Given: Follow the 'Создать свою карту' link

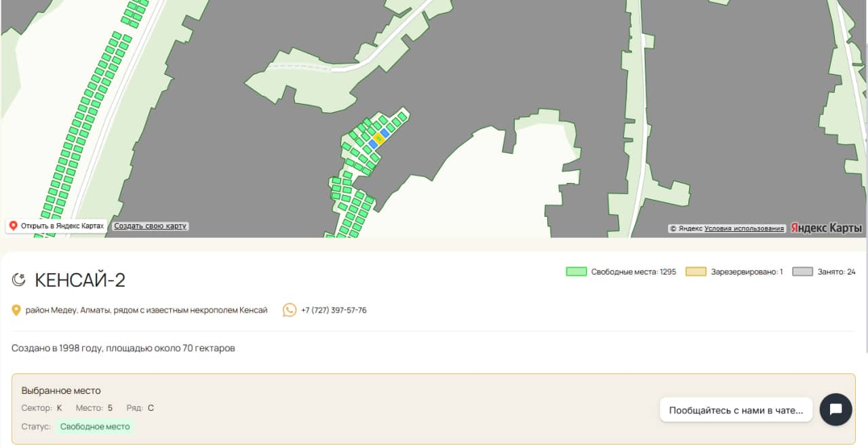Looking at the screenshot, I should (x=150, y=226).
